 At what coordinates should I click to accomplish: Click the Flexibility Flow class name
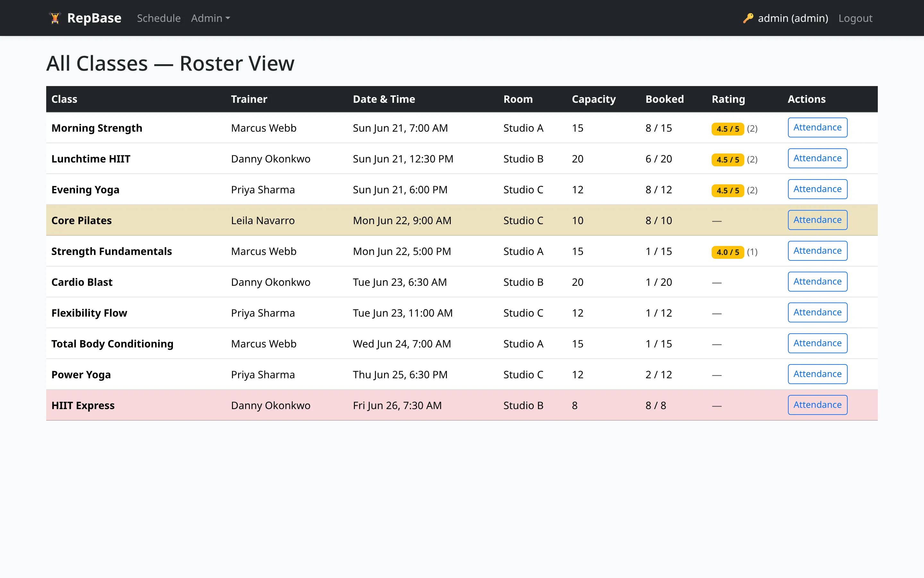click(x=89, y=313)
